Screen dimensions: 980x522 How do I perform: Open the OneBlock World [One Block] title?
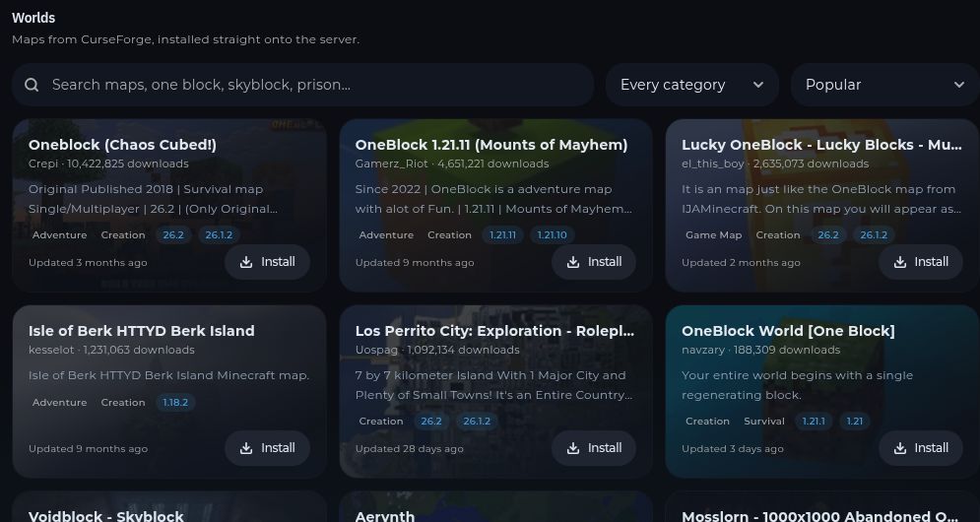point(788,331)
